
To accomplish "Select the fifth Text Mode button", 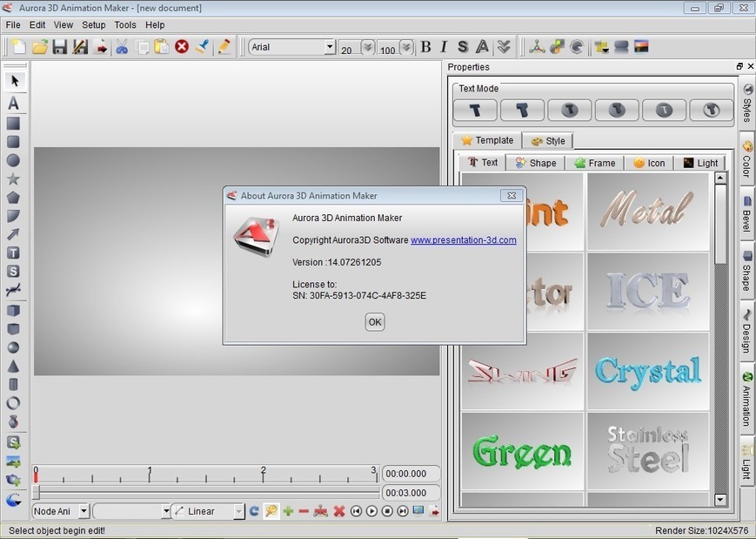I will pos(665,110).
